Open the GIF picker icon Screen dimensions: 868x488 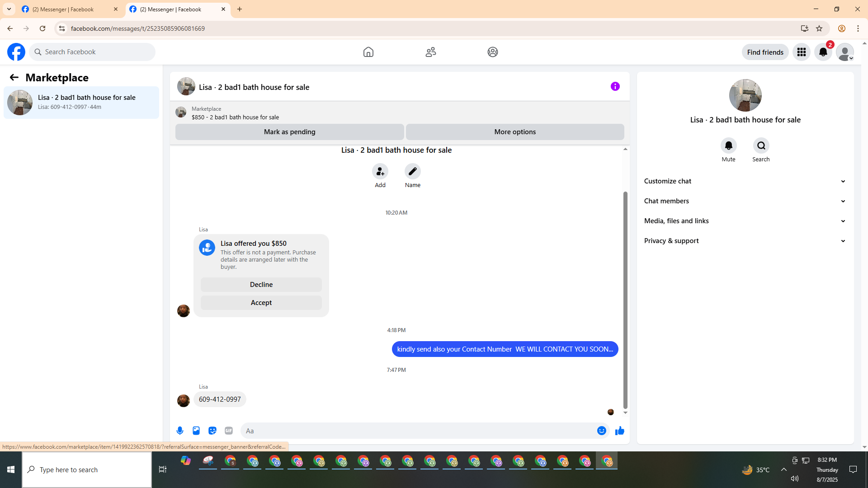(x=229, y=431)
